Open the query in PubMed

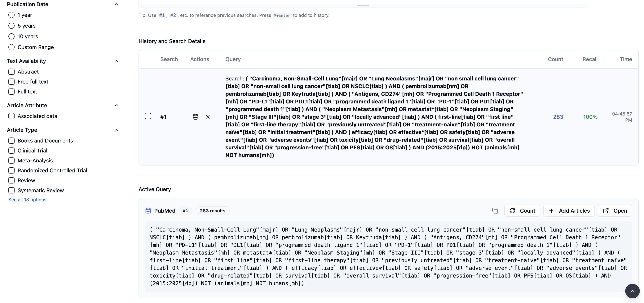click(x=615, y=211)
